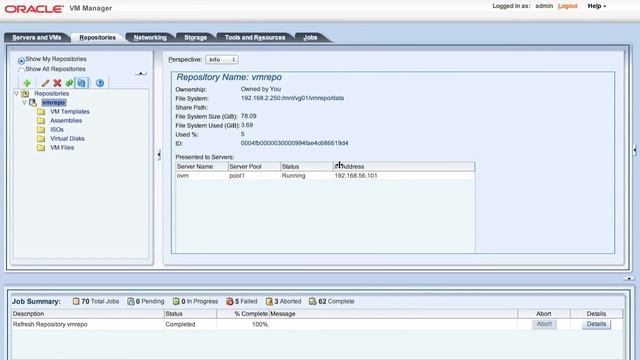Click the Description column header in jobs table

pos(88,313)
